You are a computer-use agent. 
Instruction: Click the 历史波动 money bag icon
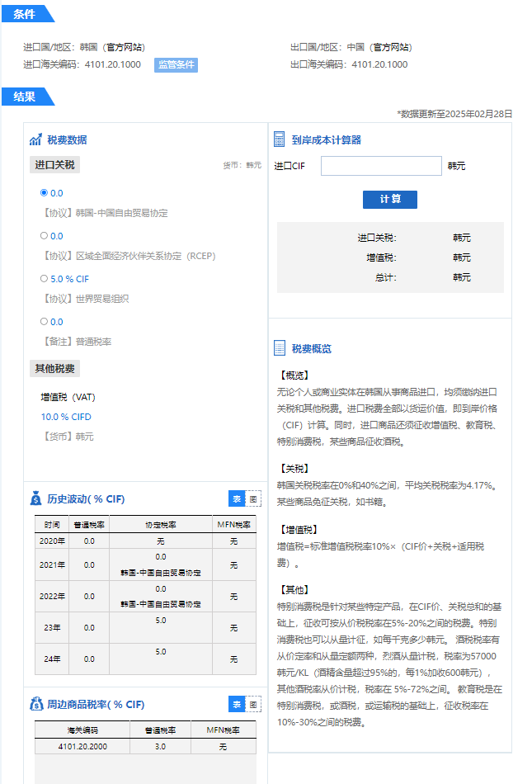35,498
